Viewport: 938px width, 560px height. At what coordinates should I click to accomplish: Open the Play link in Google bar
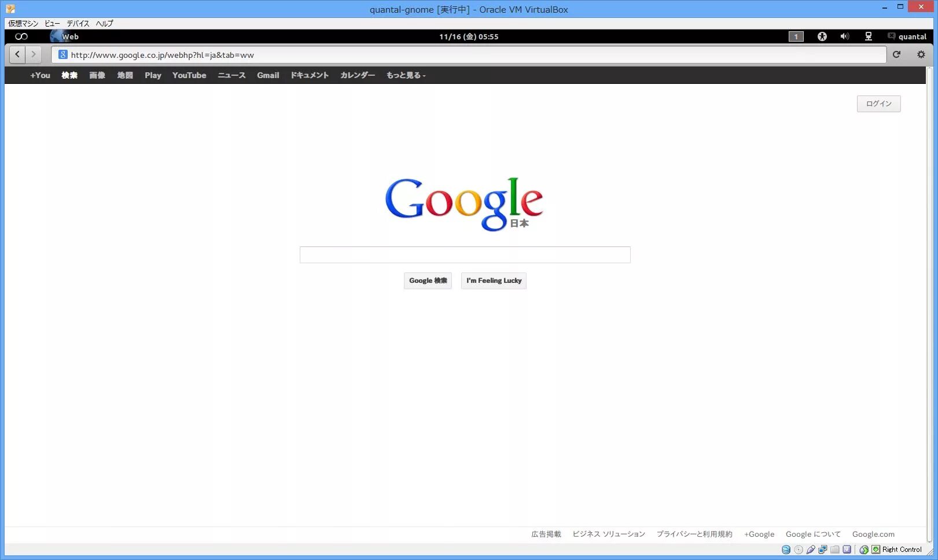153,75
